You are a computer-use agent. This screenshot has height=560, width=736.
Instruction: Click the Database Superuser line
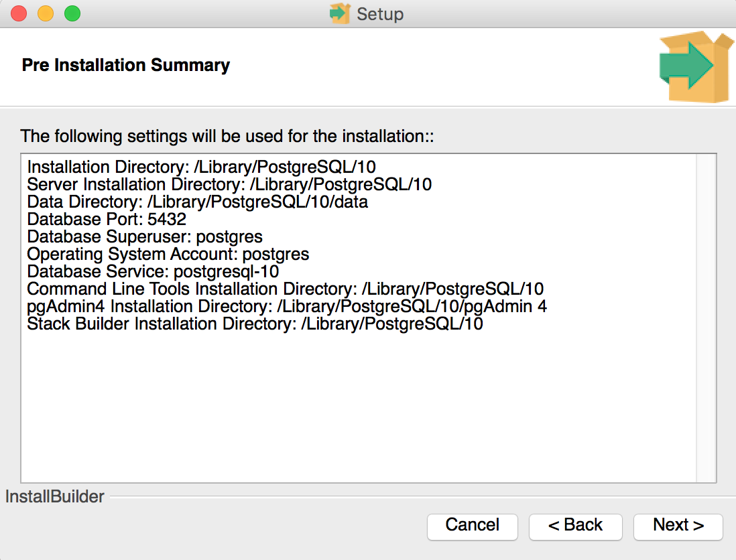(145, 236)
